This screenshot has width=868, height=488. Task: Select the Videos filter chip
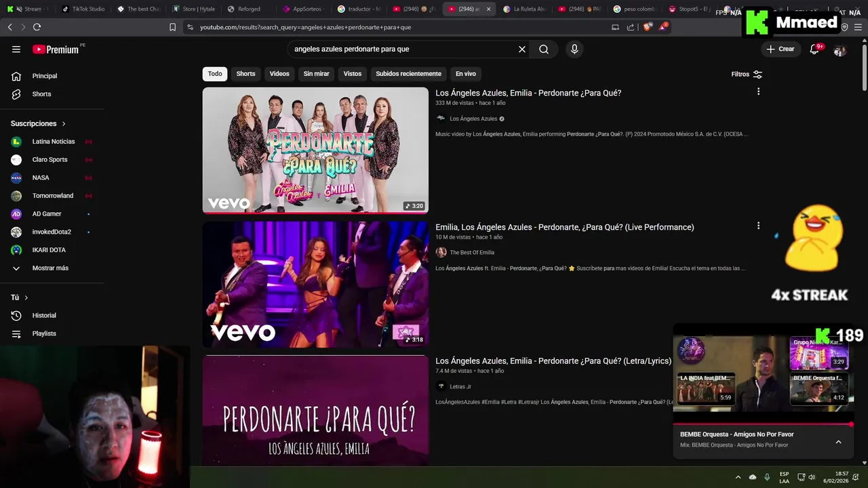coord(279,74)
